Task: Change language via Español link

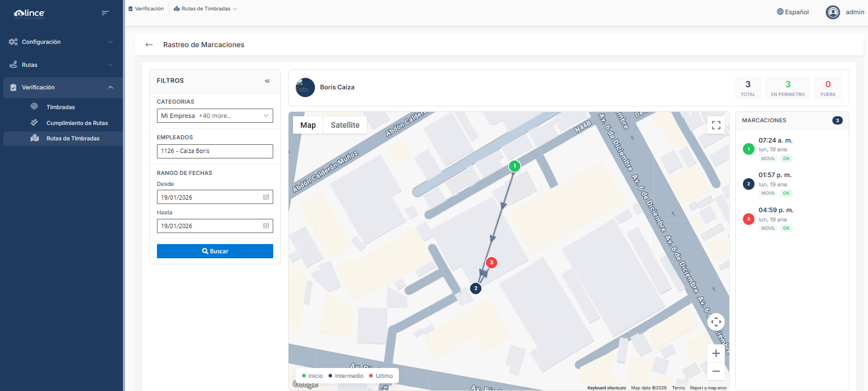Action: coord(793,12)
